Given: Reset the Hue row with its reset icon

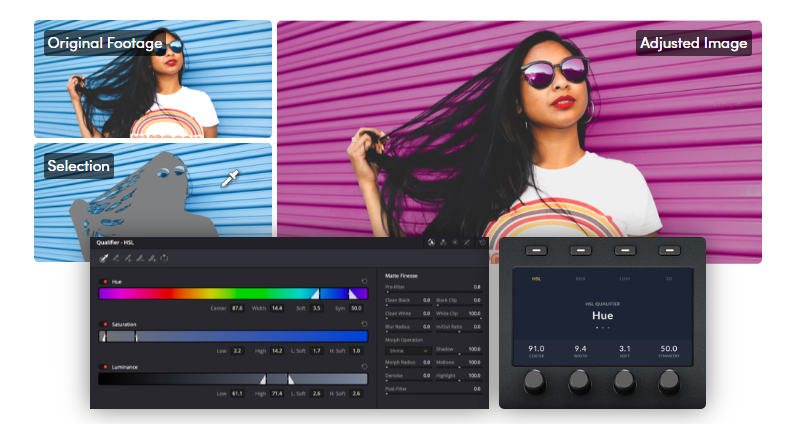Looking at the screenshot, I should click(364, 281).
